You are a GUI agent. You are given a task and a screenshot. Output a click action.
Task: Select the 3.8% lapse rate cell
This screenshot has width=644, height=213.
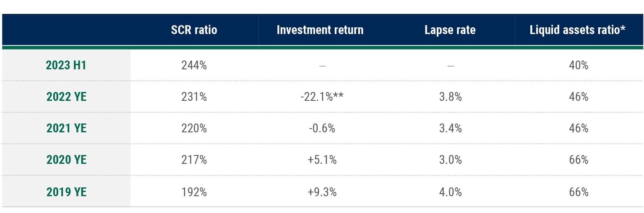[x=450, y=97]
